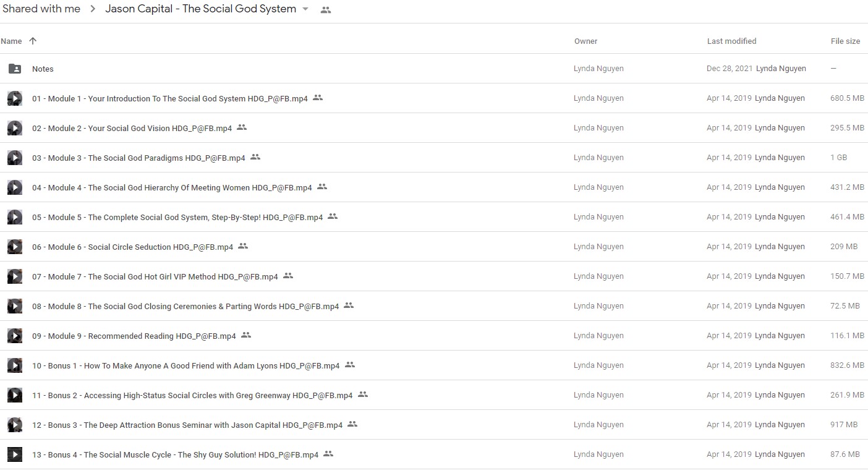868x473 pixels.
Task: Sort by Last modified column header
Action: click(732, 41)
